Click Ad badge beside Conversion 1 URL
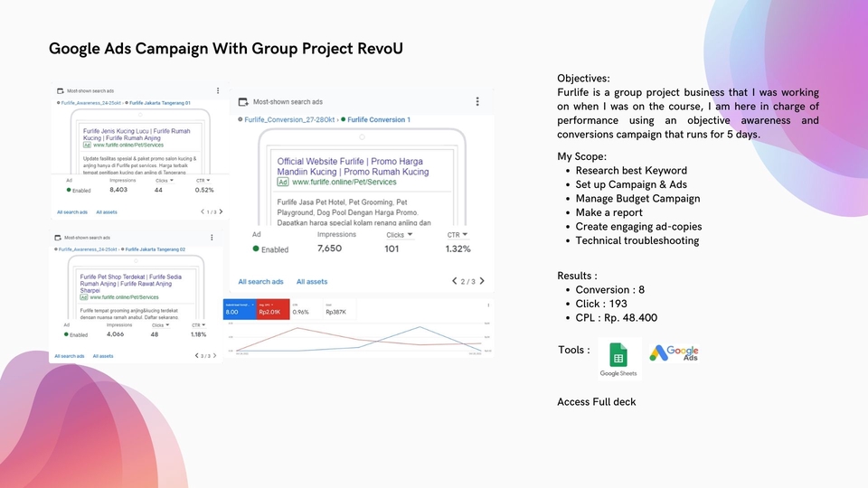Image resolution: width=868 pixels, height=488 pixels. coord(283,182)
